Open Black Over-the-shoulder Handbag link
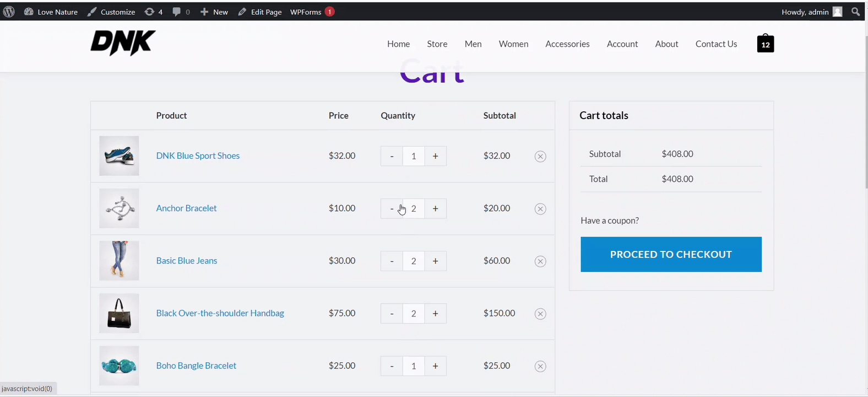The width and height of the screenshot is (868, 397). [x=220, y=313]
